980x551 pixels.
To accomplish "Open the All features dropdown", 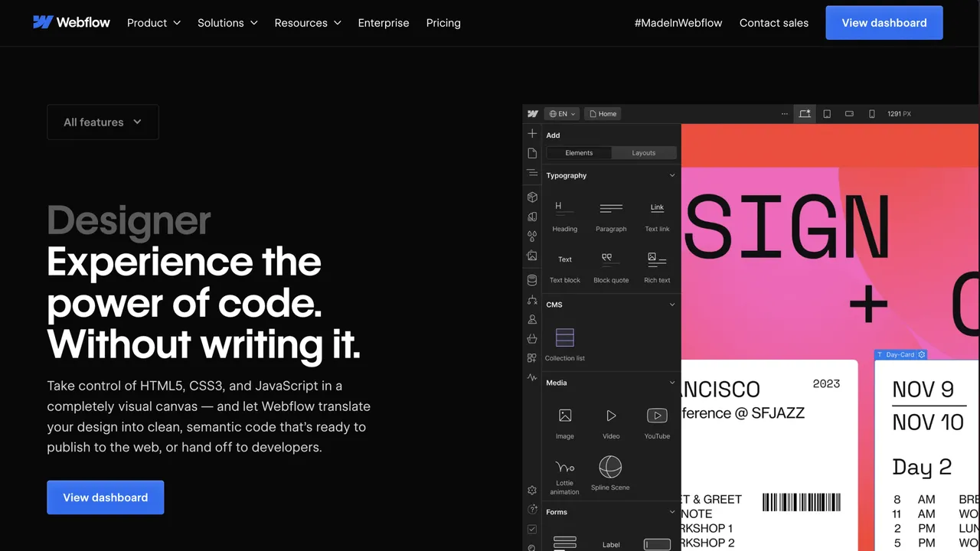I will 103,122.
